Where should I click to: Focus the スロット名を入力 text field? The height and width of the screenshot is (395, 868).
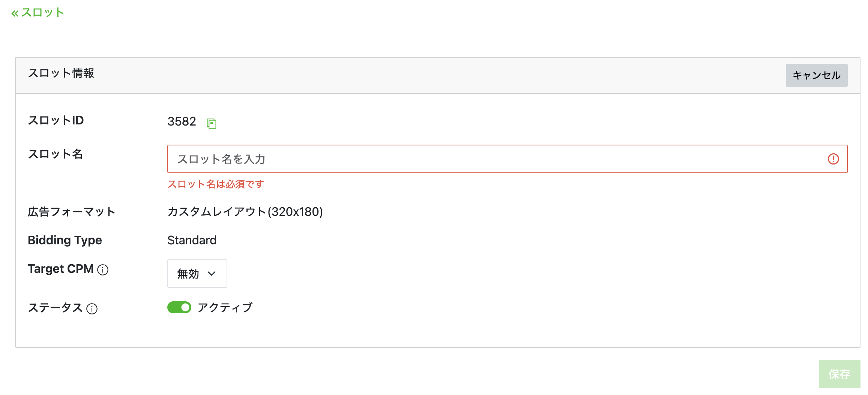coord(507,159)
